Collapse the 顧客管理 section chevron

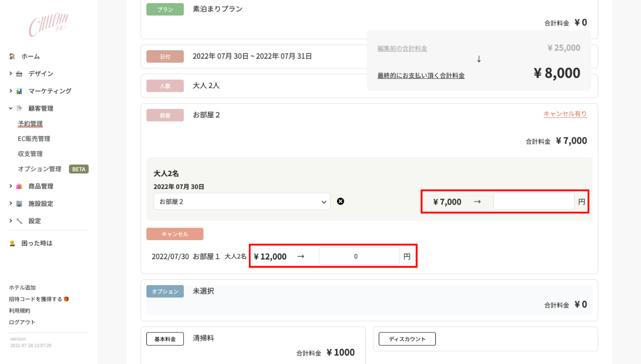11,108
